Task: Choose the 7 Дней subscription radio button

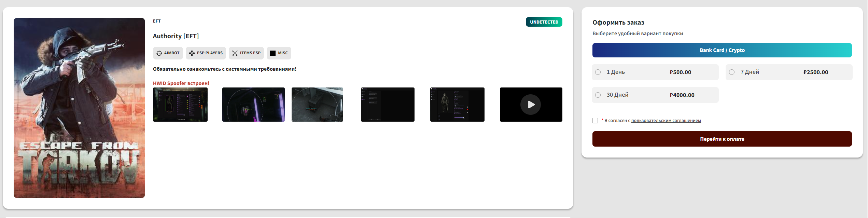Action: [732, 72]
